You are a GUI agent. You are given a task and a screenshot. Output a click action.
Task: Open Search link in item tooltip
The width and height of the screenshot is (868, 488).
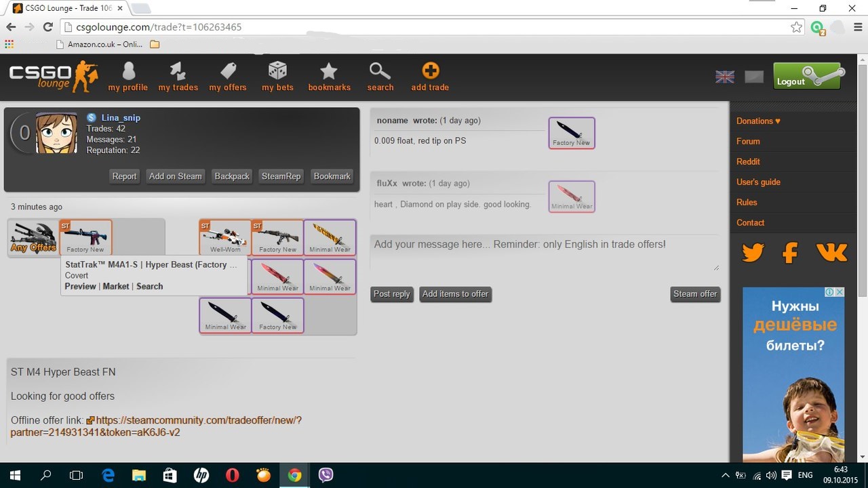150,286
